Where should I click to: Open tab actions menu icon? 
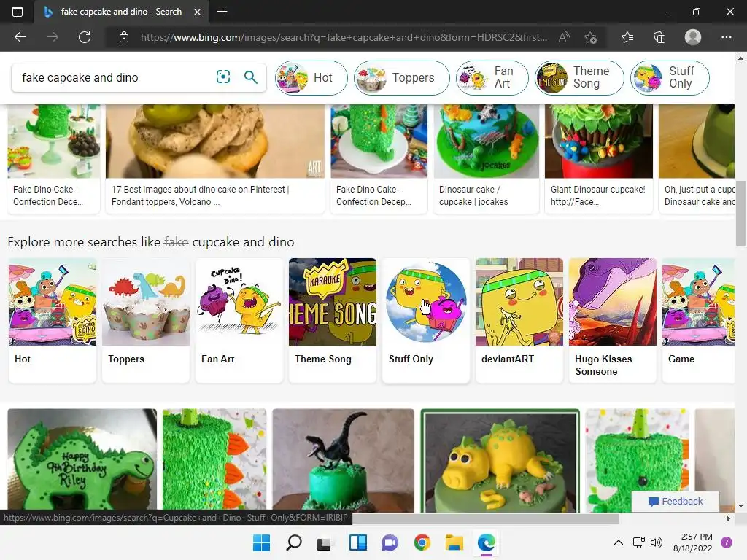[18, 12]
